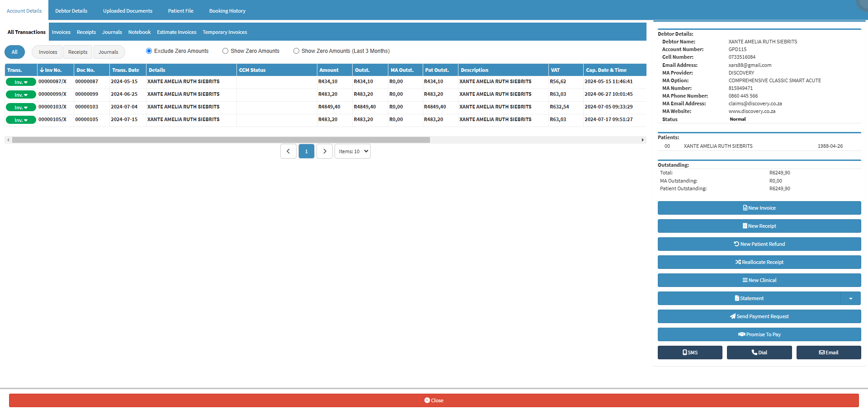
Task: Expand Inv. dropdown for invoice 00000087/X
Action: [x=21, y=82]
